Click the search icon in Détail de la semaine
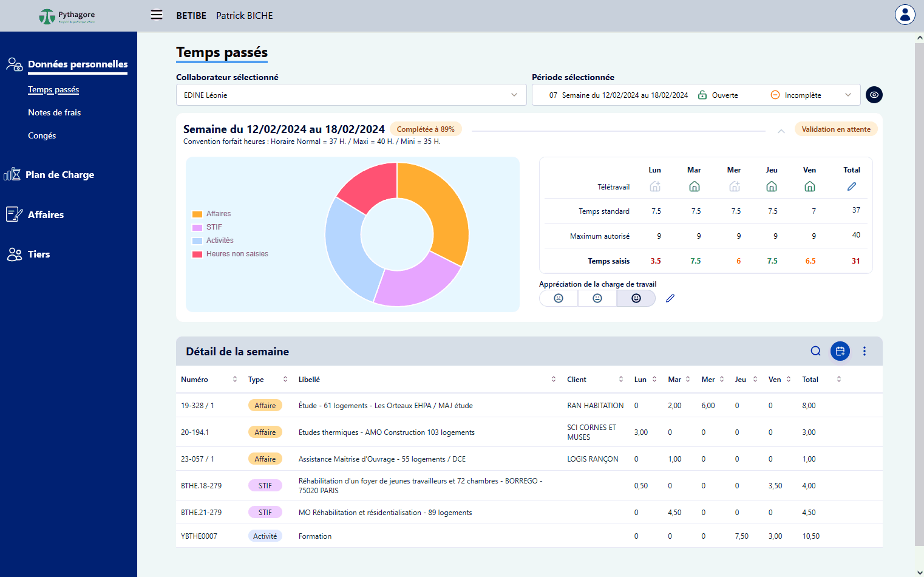Screen dimensions: 924x577 pyautogui.click(x=815, y=351)
